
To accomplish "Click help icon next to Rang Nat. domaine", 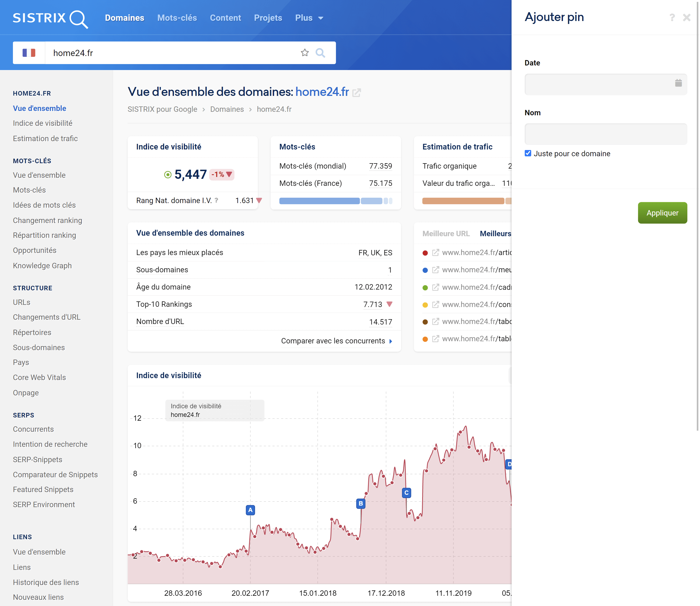I will pos(216,200).
